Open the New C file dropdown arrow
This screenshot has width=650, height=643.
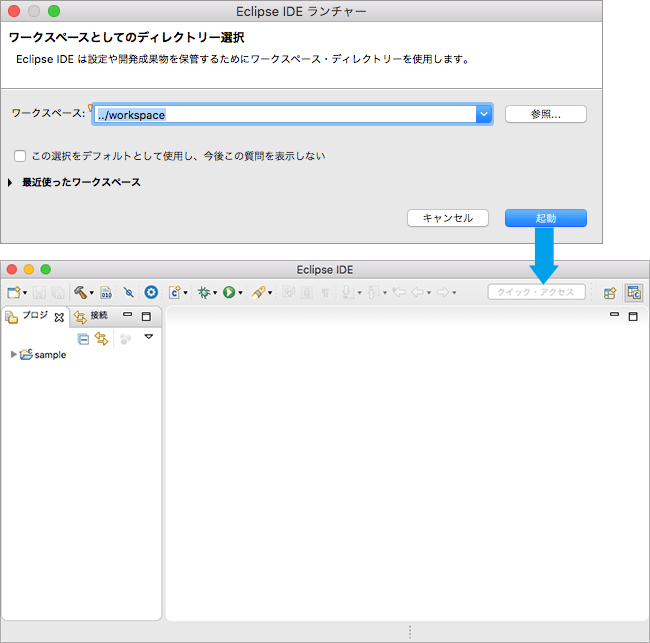tap(185, 293)
